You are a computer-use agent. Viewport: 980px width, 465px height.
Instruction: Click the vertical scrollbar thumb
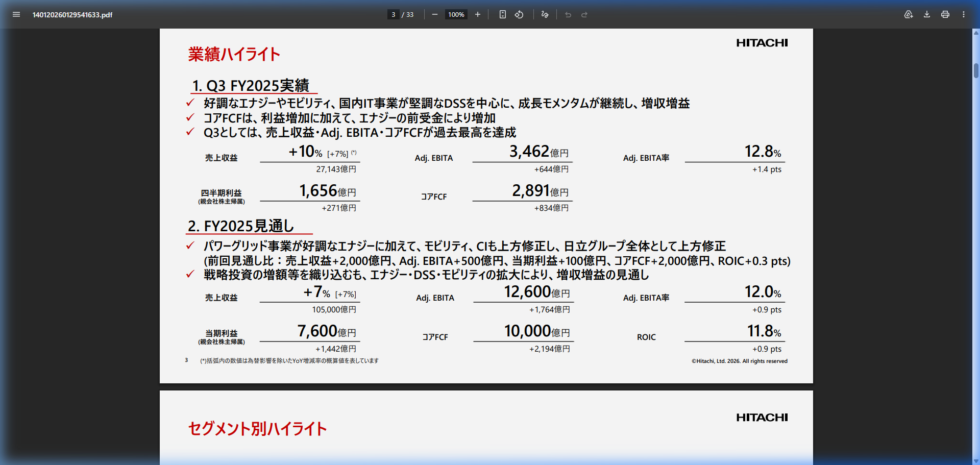tap(976, 66)
